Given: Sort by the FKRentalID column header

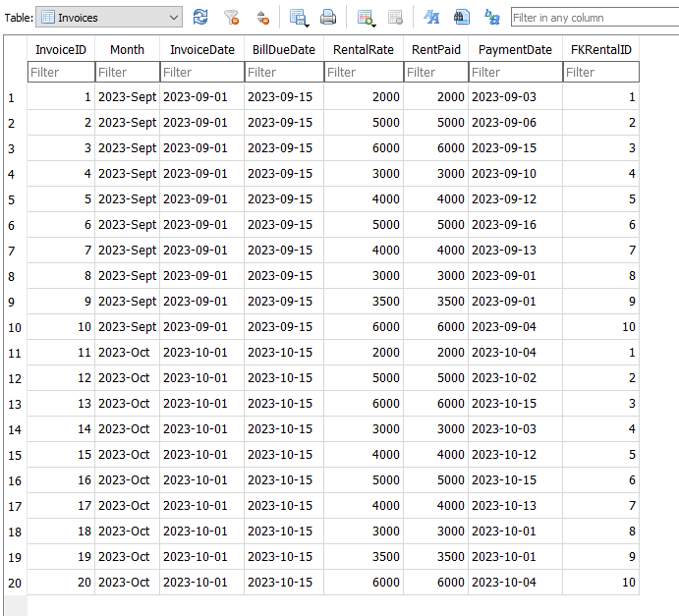Looking at the screenshot, I should tap(601, 50).
